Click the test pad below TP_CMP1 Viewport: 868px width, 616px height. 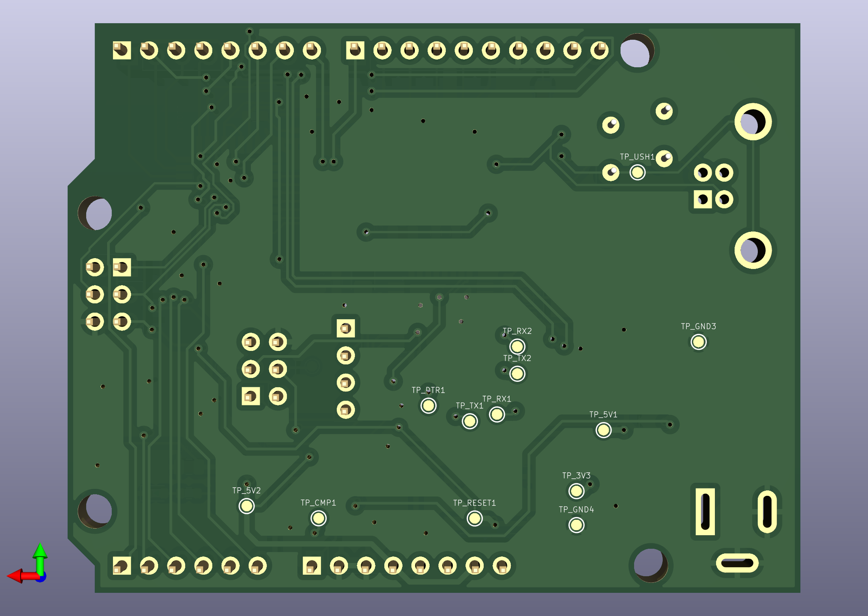pos(319,519)
